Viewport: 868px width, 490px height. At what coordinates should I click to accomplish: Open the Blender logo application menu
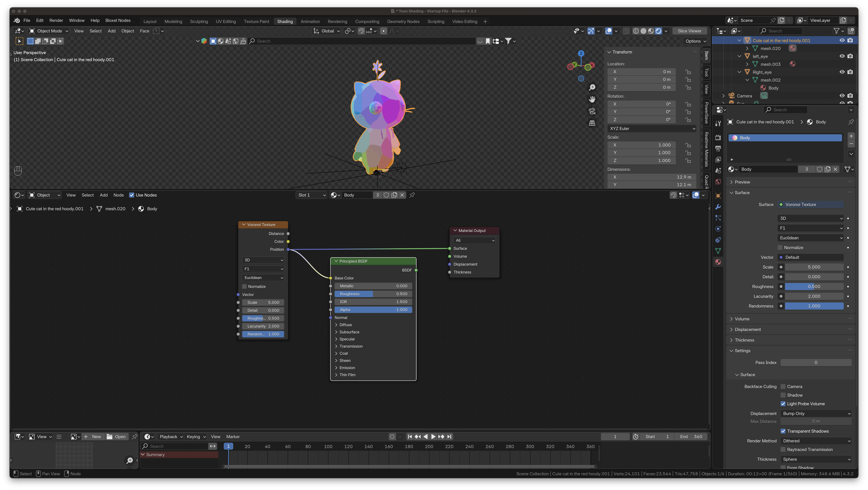pos(17,21)
